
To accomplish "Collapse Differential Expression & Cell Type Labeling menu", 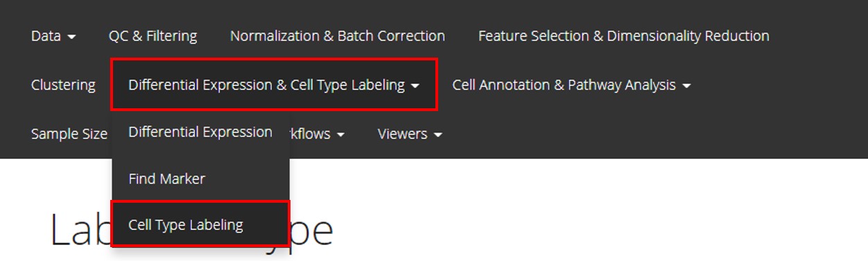I will pyautogui.click(x=274, y=85).
